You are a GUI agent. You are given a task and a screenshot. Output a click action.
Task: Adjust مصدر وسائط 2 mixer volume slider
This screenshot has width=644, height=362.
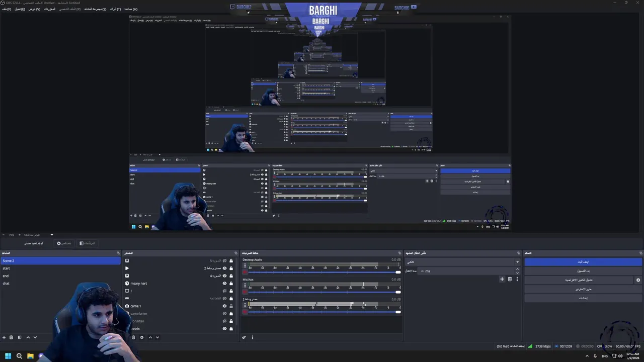click(324, 312)
